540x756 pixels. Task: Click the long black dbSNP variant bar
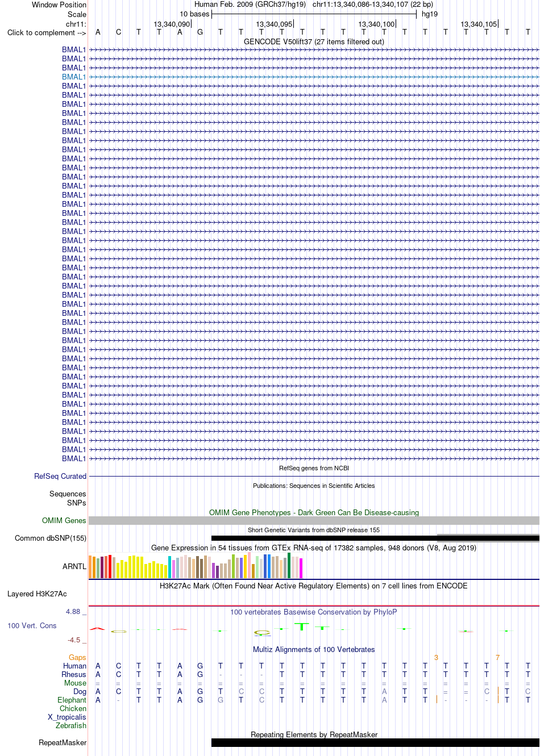coord(375,538)
